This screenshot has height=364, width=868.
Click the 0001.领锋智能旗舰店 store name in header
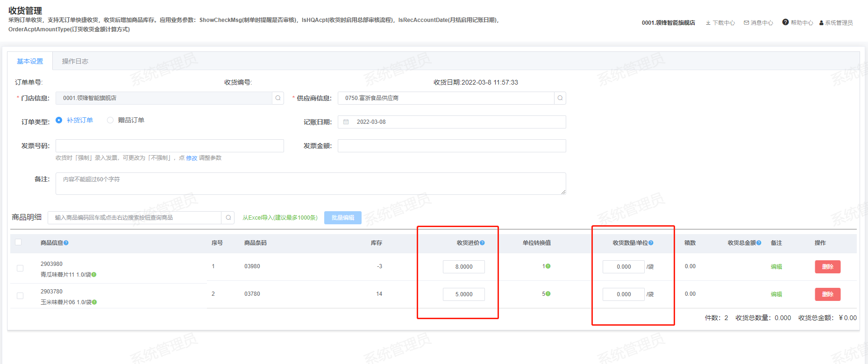(668, 23)
